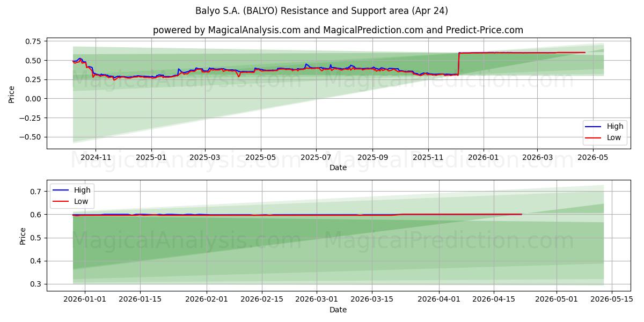Click the top chart y-axis value '−0.50'
Viewport: 644px width, 322px height.
coord(30,137)
